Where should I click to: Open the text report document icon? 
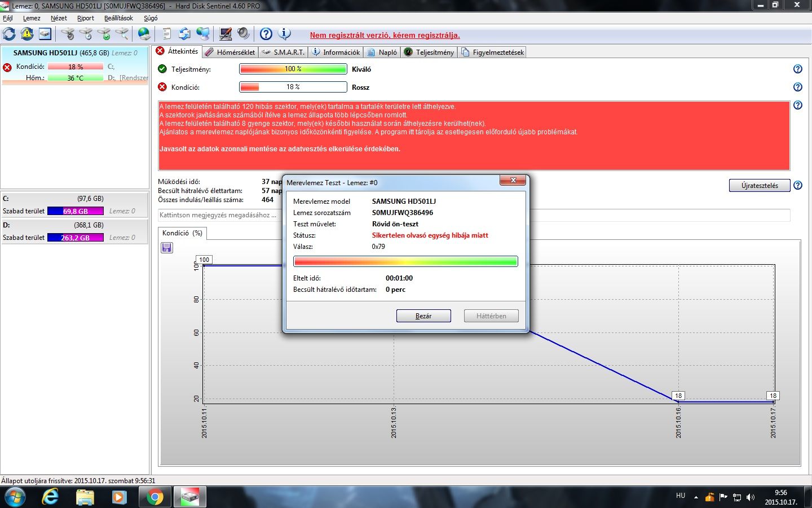click(167, 34)
